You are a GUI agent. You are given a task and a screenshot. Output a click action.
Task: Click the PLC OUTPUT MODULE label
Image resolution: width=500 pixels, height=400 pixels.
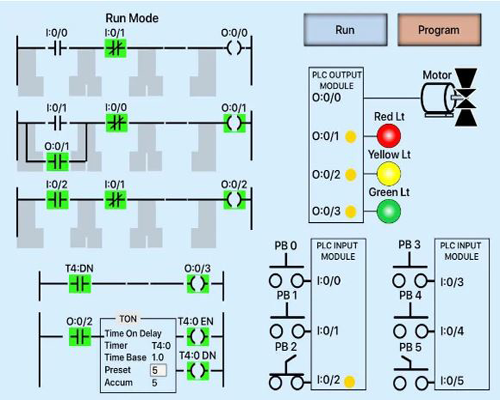click(x=337, y=80)
